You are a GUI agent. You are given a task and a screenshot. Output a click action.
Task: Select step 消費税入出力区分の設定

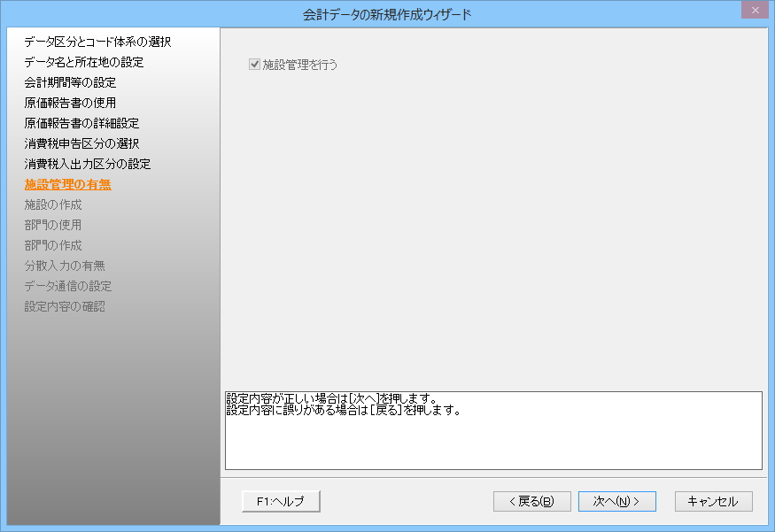pyautogui.click(x=88, y=164)
